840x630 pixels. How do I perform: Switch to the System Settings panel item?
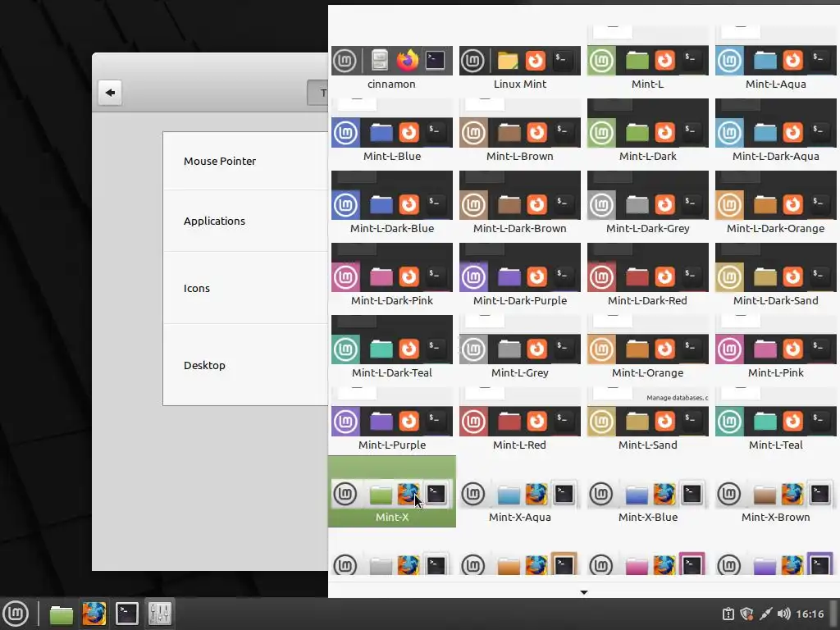click(x=160, y=614)
